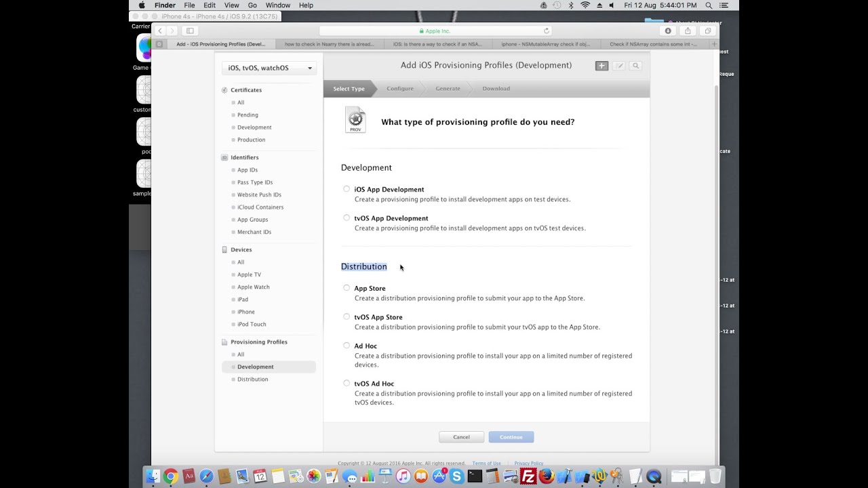The width and height of the screenshot is (868, 488).
Task: Click Safari's forward arrow button
Action: coord(172,30)
